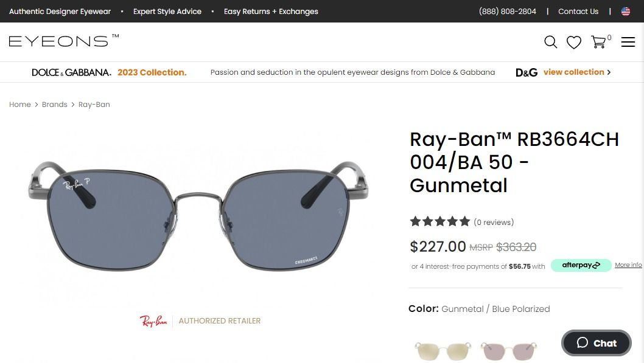Click the main sunglasses product image
The image size is (644, 363).
point(198,219)
